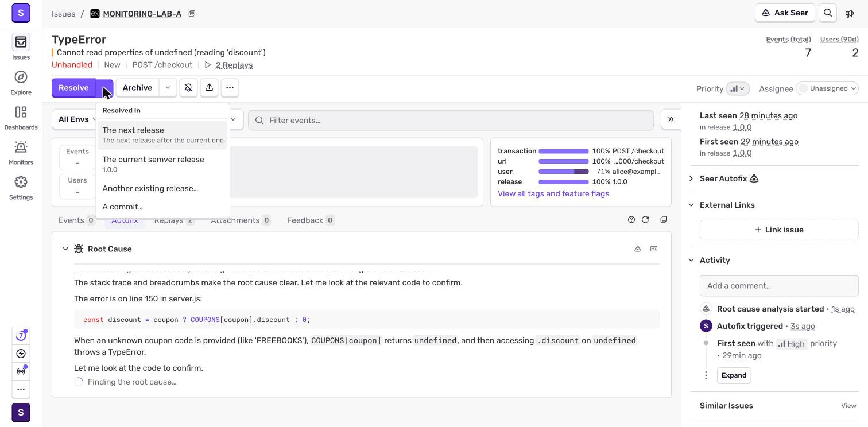Toggle the subscribe notifications bell button
The image size is (868, 427).
point(188,88)
